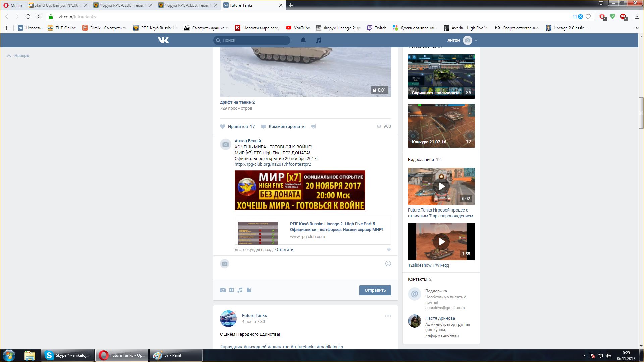Add page to bookmarks heart icon
The height and width of the screenshot is (362, 644).
point(588,17)
